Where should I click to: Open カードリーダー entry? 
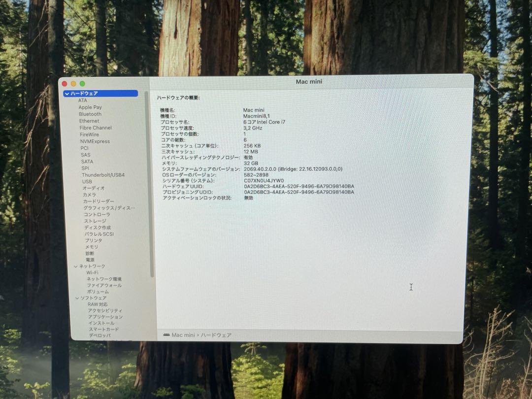pos(99,201)
